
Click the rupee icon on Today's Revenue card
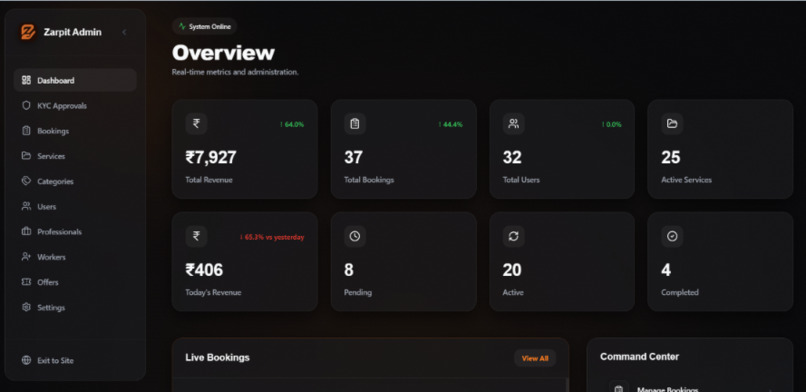click(x=196, y=236)
